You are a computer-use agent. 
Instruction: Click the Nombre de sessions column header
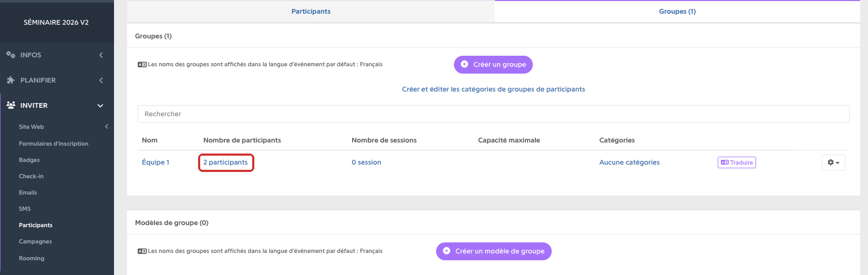tap(384, 140)
